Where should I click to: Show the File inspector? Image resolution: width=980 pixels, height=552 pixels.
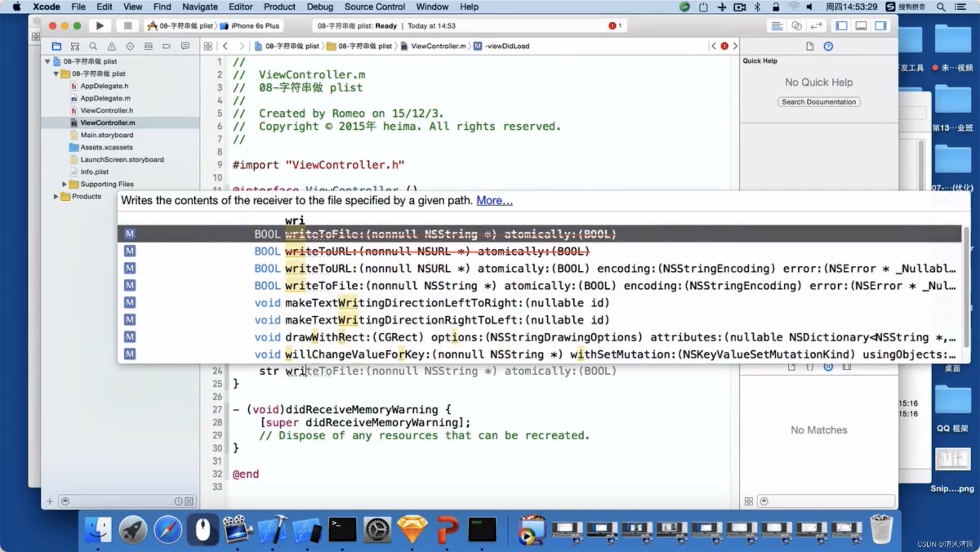(810, 46)
